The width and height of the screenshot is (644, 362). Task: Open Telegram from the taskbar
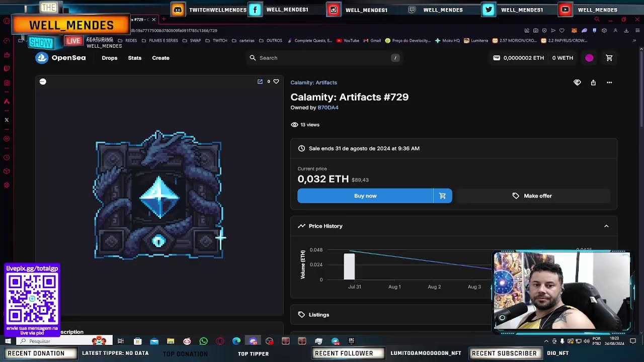[335, 341]
